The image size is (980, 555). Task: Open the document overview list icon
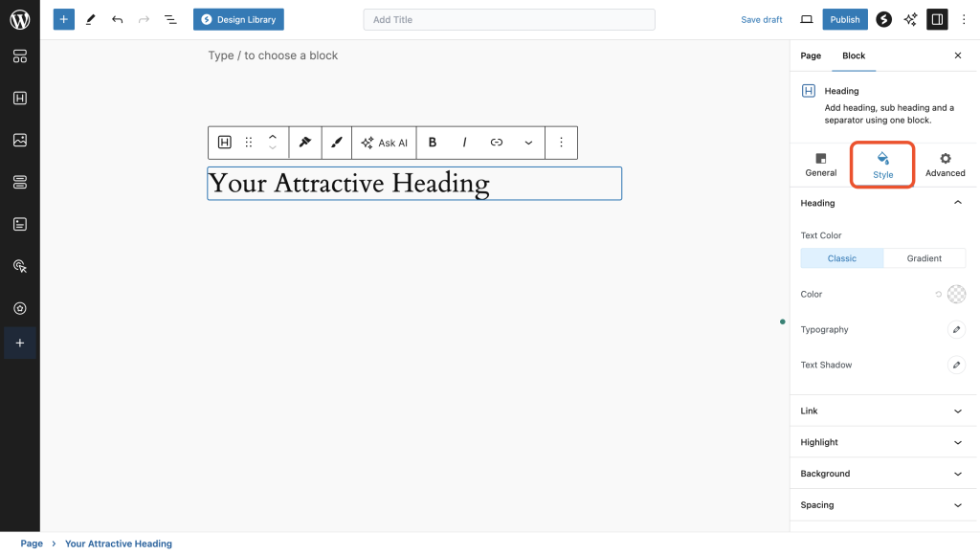tap(170, 19)
